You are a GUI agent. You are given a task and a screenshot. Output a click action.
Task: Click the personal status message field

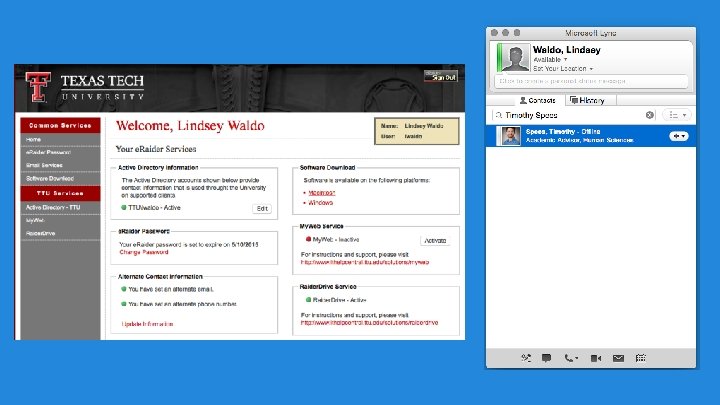point(591,81)
